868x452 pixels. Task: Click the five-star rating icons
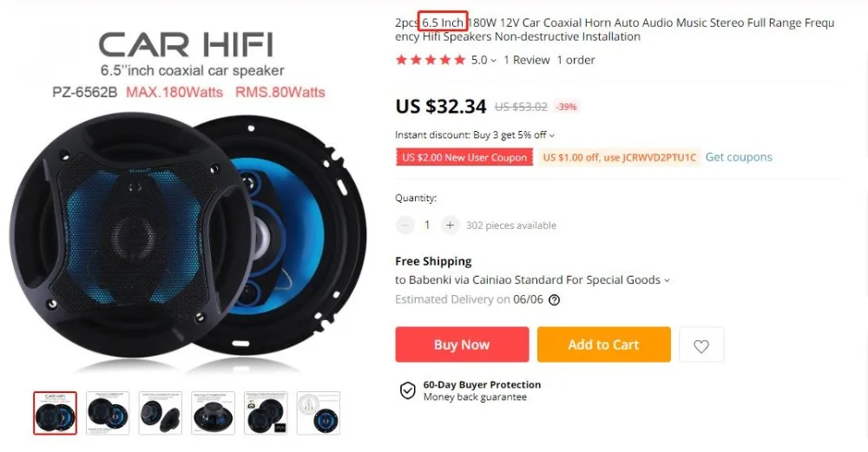pos(431,60)
